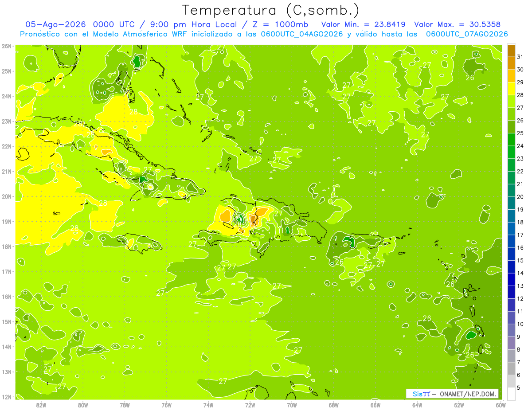
Task: Click the '66W' longitude axis label
Action: pyautogui.click(x=376, y=405)
